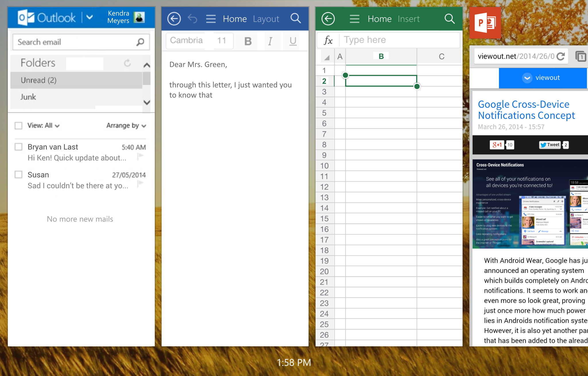Flag the Susan email
This screenshot has width=588, height=376.
coord(140,184)
